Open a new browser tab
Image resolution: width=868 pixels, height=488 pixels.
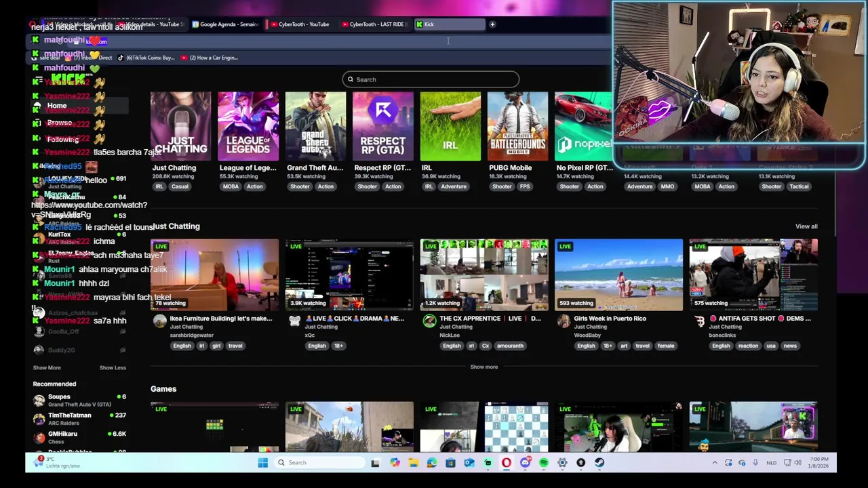[492, 24]
